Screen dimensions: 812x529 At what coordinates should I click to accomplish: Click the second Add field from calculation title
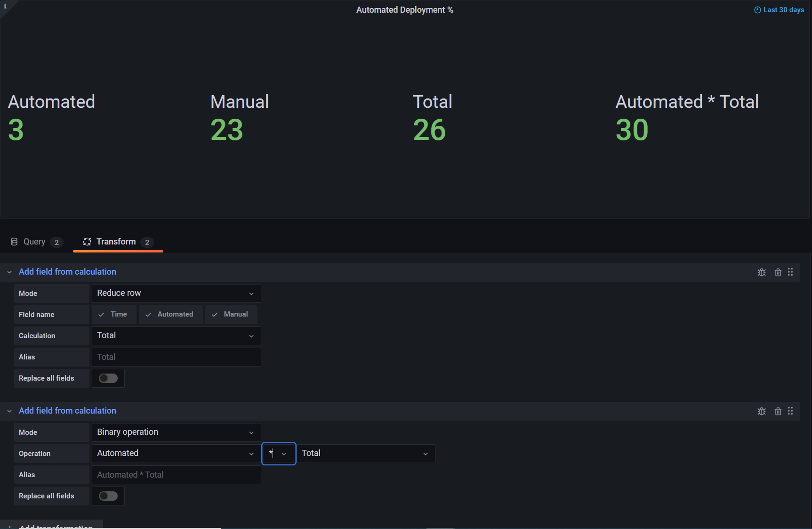tap(67, 411)
